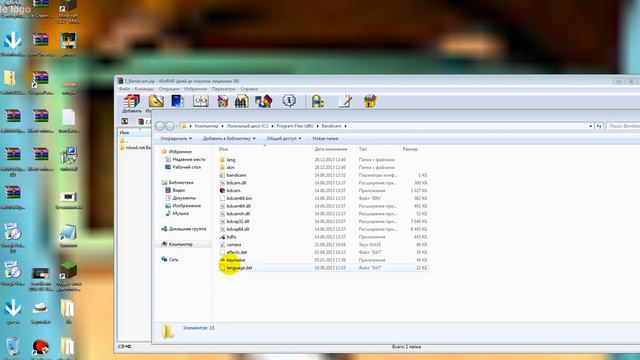
Task: Expand breadcrumb arrow after Program Files (x86)
Action: (317, 126)
